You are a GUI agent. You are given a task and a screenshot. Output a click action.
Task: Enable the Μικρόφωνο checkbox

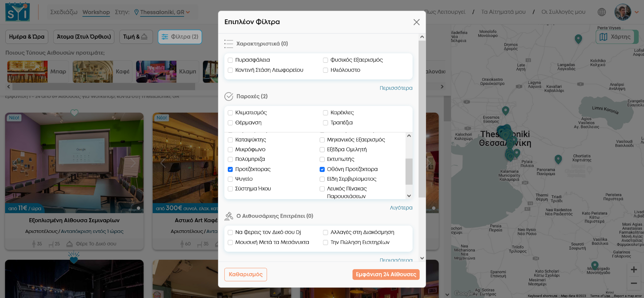230,150
